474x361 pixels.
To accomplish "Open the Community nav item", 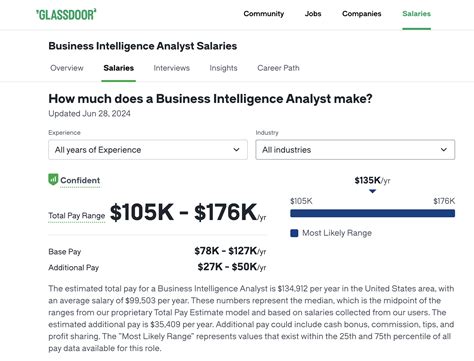I will pos(264,14).
